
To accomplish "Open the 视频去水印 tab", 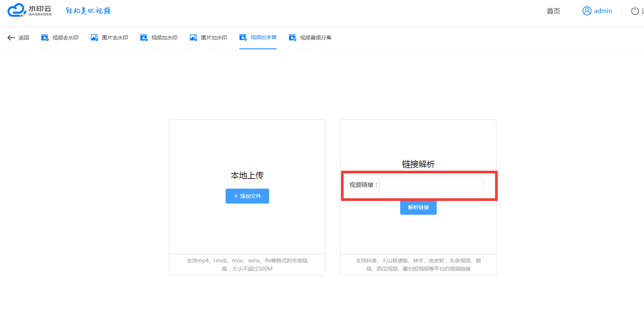I will [60, 38].
